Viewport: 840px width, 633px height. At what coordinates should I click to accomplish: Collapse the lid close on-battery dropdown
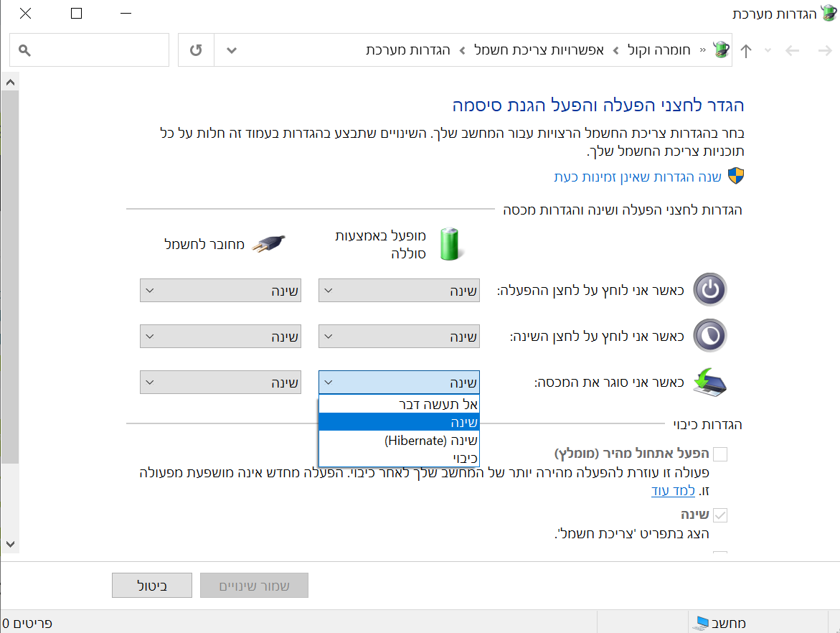click(x=399, y=383)
